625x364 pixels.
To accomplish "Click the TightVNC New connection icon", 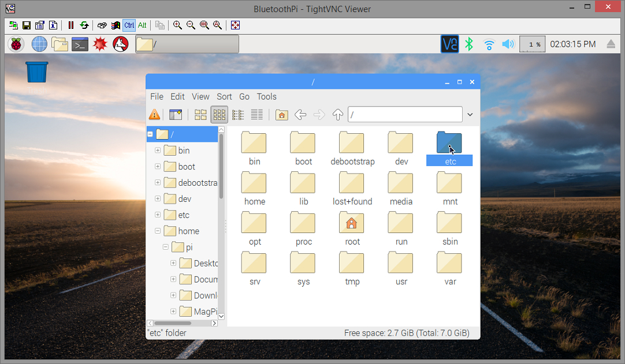I will (x=13, y=25).
